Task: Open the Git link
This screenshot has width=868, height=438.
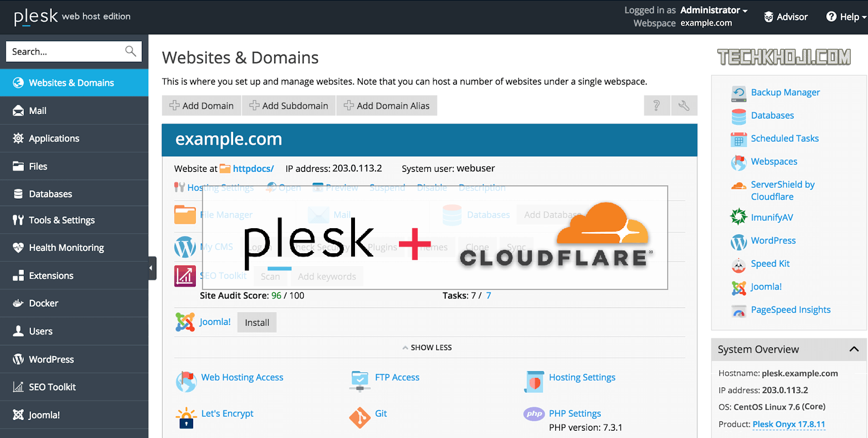Action: (381, 414)
